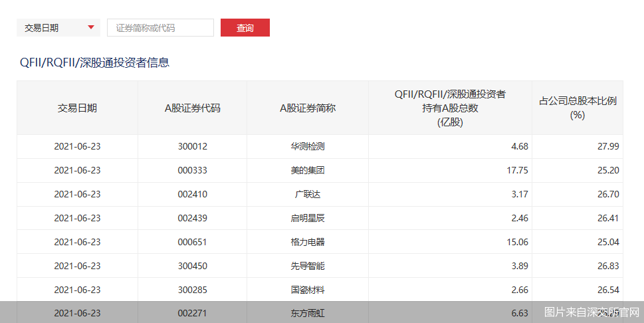
Task: Select stock code 002410
Action: (192, 194)
